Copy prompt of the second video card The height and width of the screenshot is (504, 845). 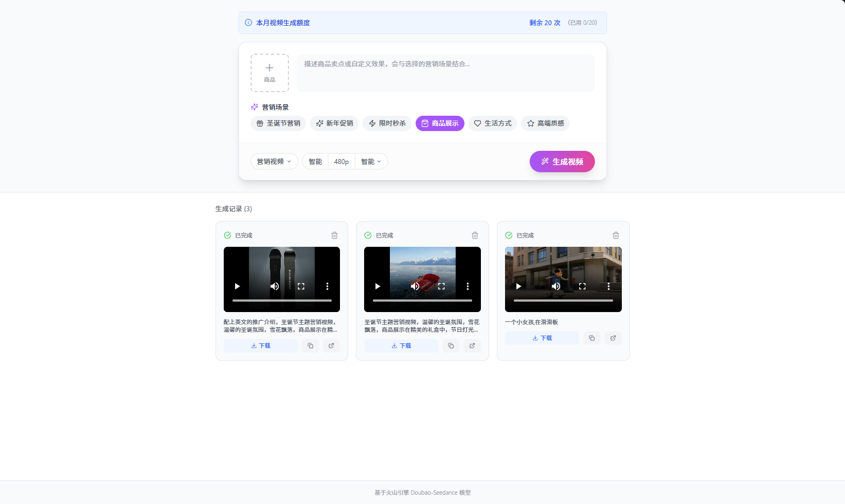coord(451,346)
